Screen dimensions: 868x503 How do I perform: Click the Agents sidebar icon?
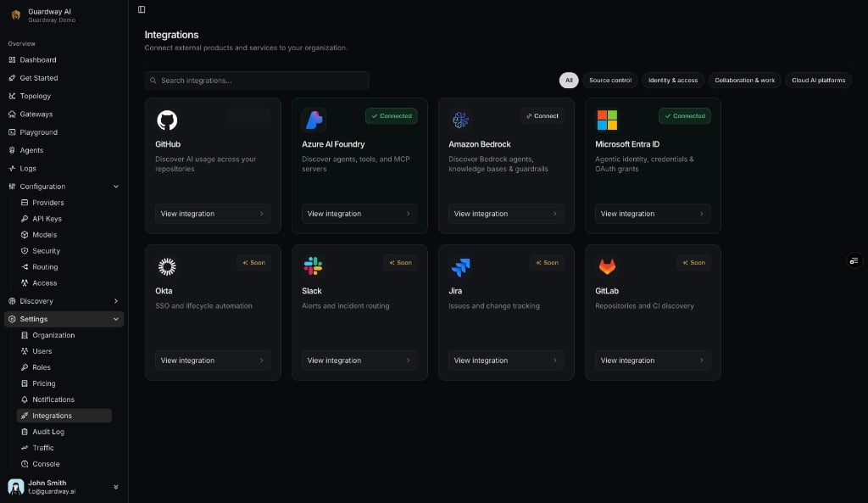12,150
